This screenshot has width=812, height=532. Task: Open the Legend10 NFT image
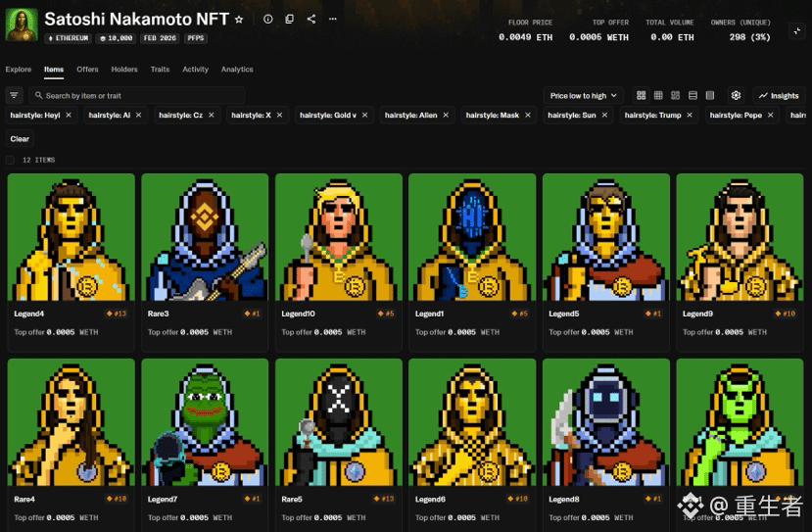tap(339, 237)
